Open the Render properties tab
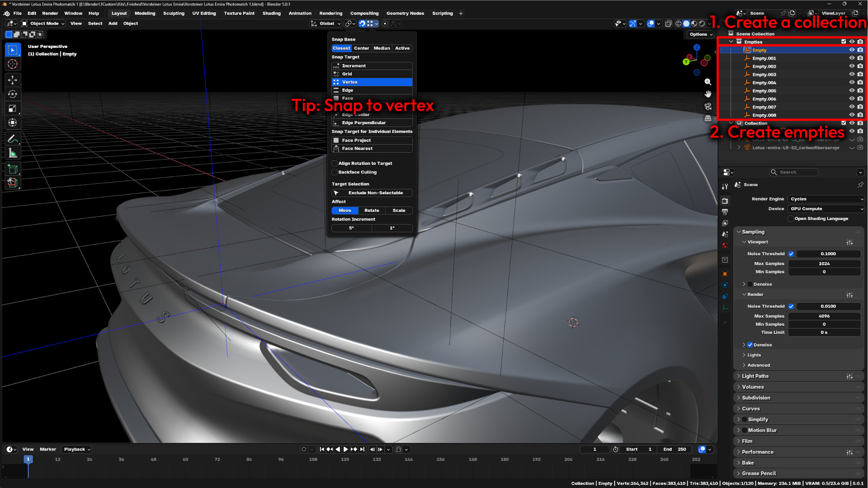Screen dimensions: 868x488 (x=725, y=201)
